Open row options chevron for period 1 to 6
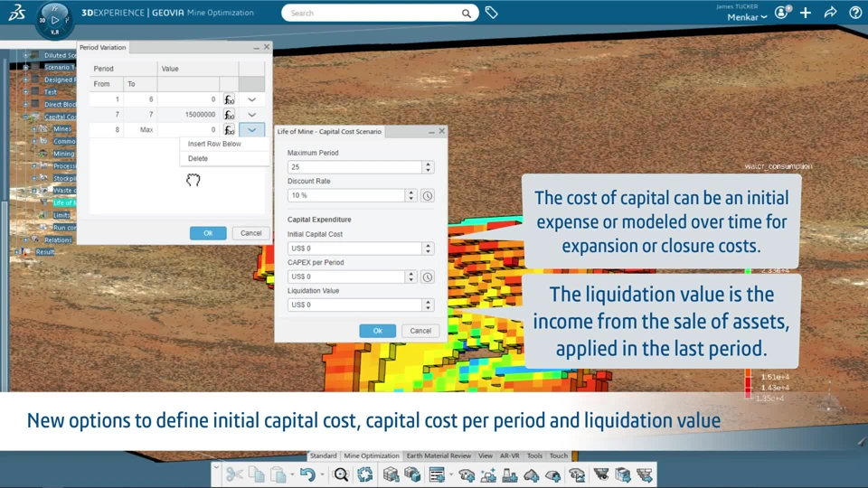Viewport: 868px width, 488px height. tap(252, 99)
